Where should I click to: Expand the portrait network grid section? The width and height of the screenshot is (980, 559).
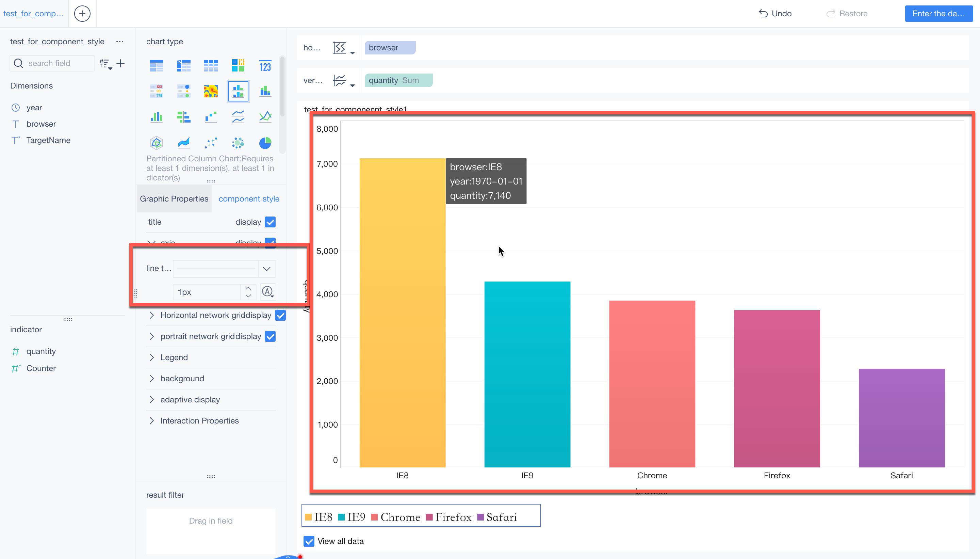(x=151, y=336)
